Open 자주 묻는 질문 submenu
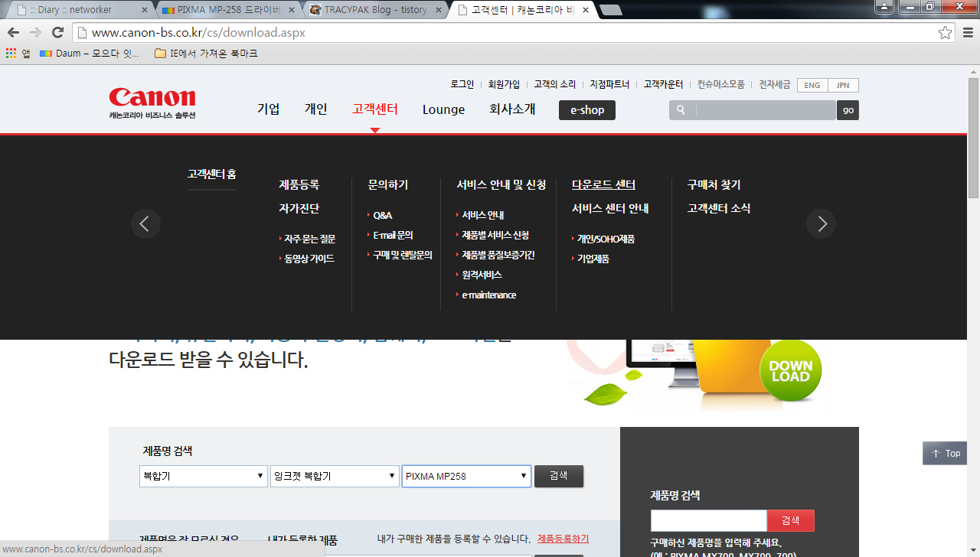Image resolution: width=980 pixels, height=557 pixels. tap(309, 239)
